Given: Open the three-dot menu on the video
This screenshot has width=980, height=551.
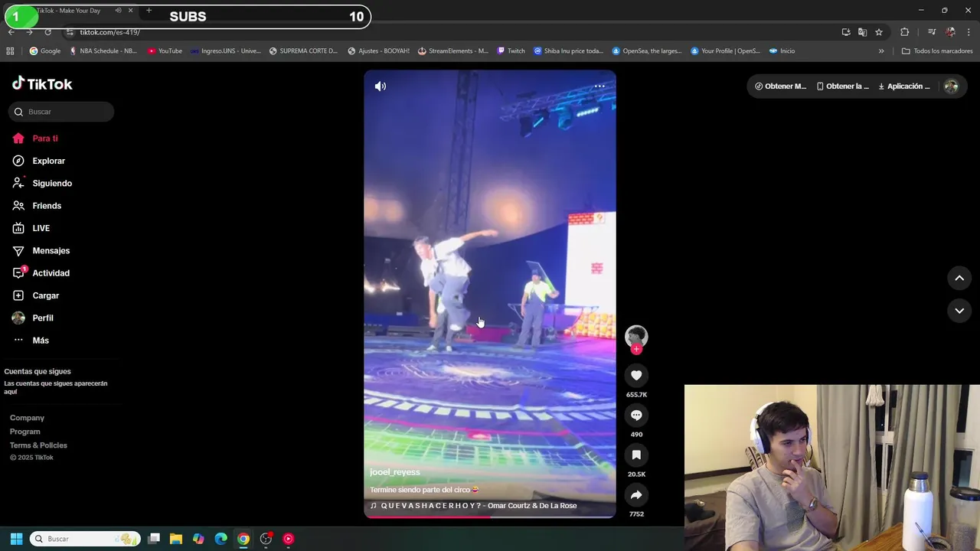Looking at the screenshot, I should tap(599, 86).
